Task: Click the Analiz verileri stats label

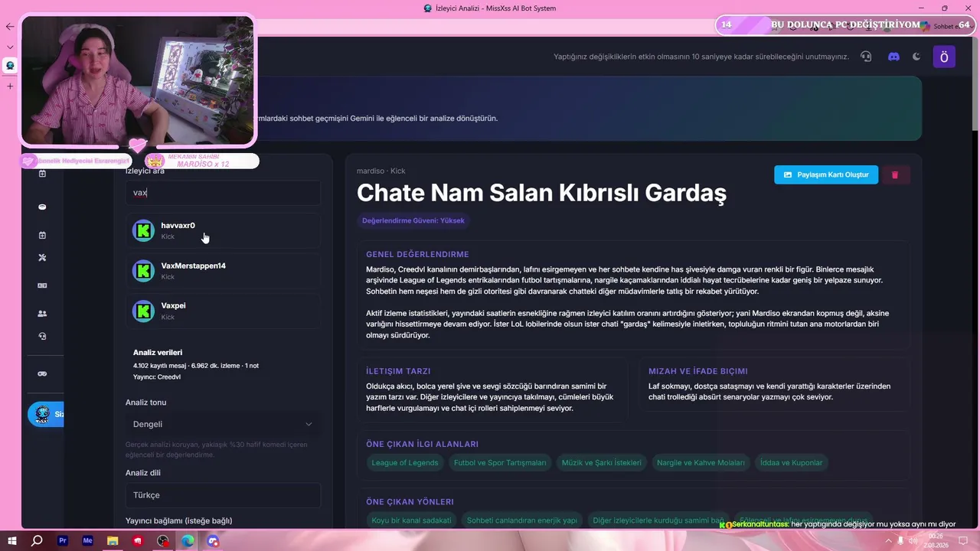Action: point(158,353)
